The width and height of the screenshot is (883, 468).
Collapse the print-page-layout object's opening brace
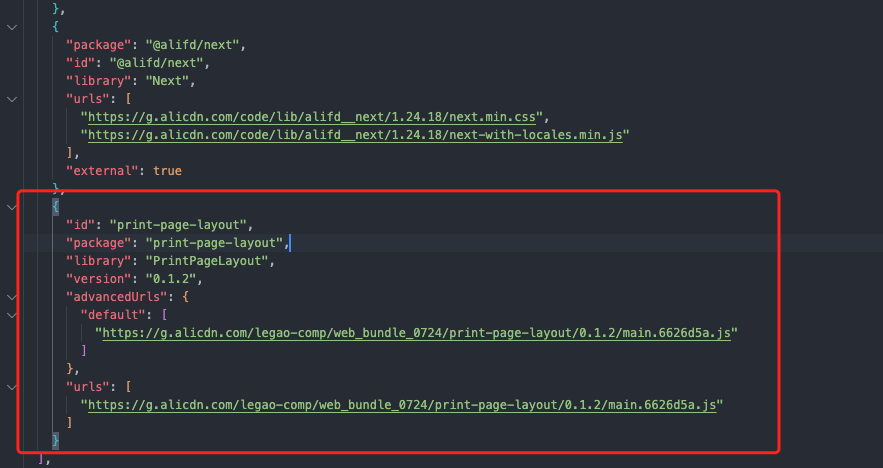(12, 207)
